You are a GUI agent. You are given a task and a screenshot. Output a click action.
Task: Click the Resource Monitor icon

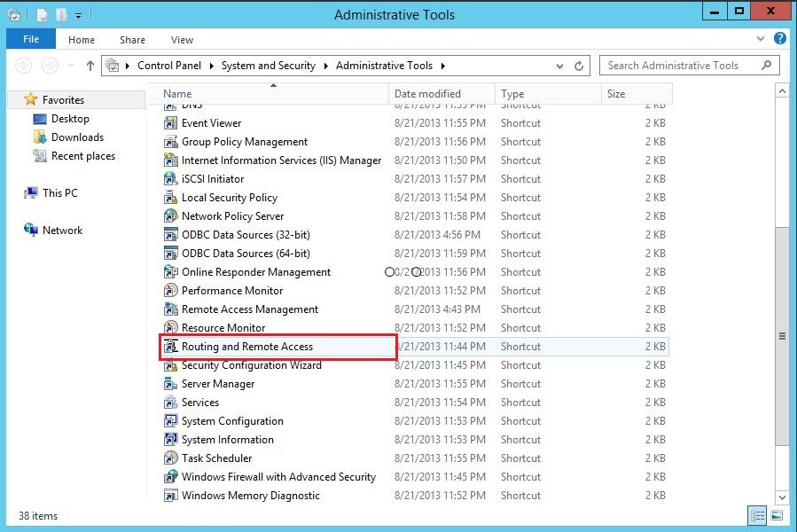[x=171, y=328]
